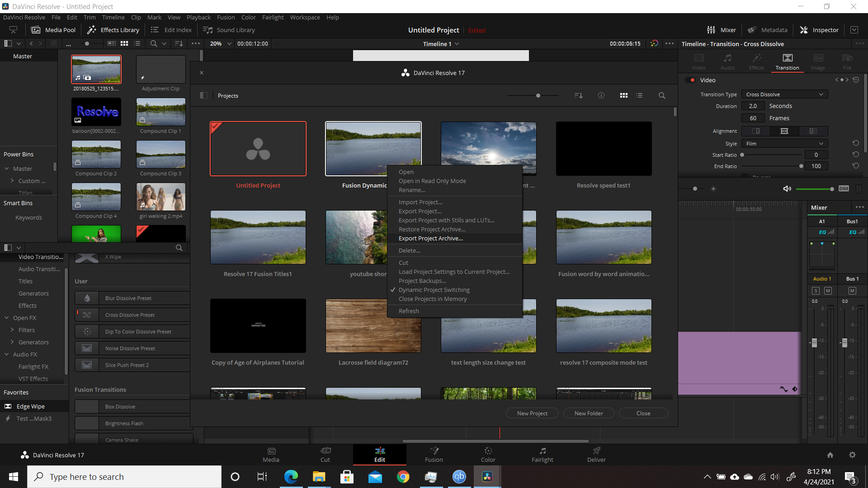
Task: Click the media pool search icon
Action: (x=154, y=44)
